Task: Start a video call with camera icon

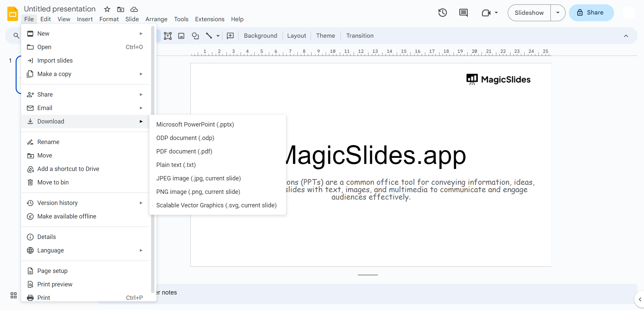Action: coord(486,13)
